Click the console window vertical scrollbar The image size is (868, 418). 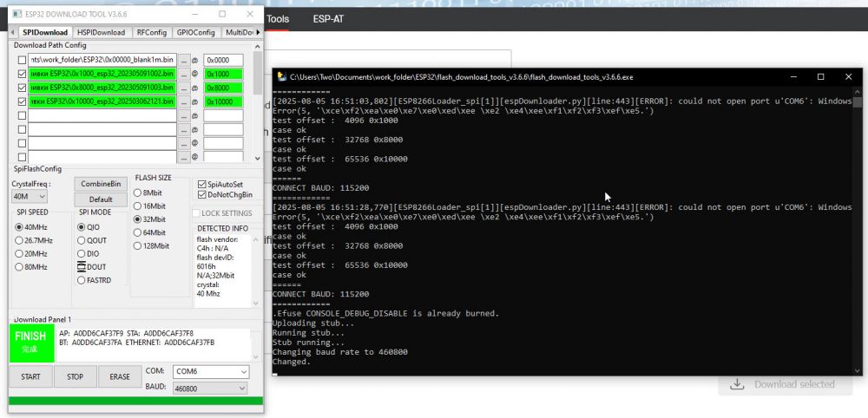point(858,231)
